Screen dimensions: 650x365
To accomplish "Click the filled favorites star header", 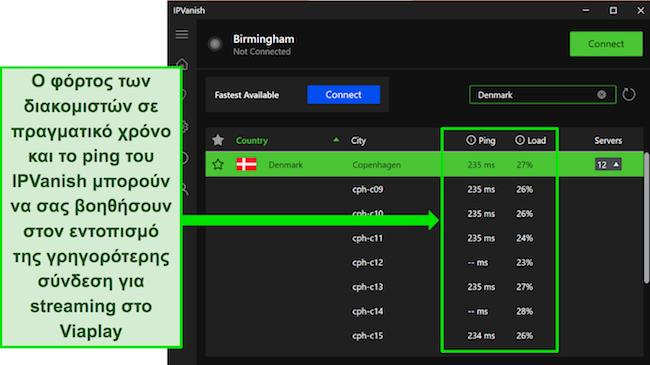I will [x=218, y=140].
